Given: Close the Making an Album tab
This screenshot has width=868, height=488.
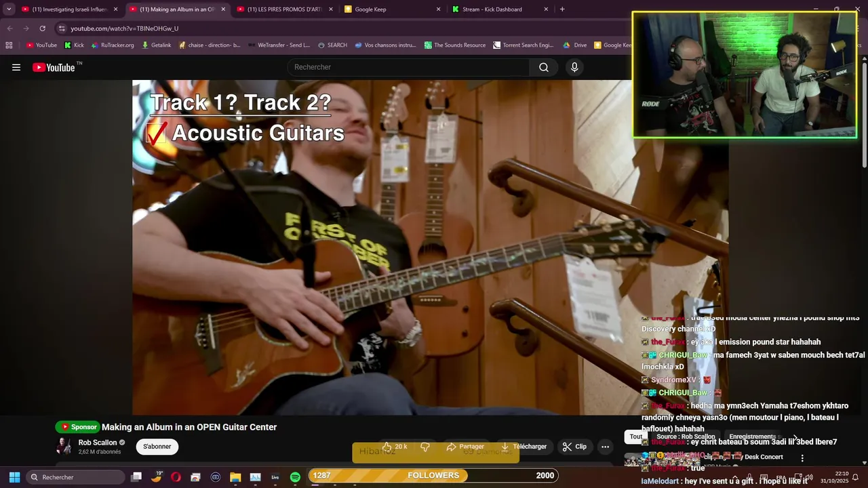Looking at the screenshot, I should (x=223, y=9).
